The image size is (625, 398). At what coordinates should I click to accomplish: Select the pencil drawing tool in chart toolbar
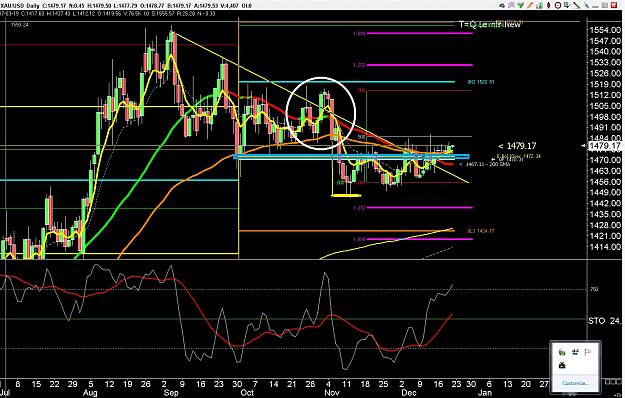pyautogui.click(x=530, y=5)
